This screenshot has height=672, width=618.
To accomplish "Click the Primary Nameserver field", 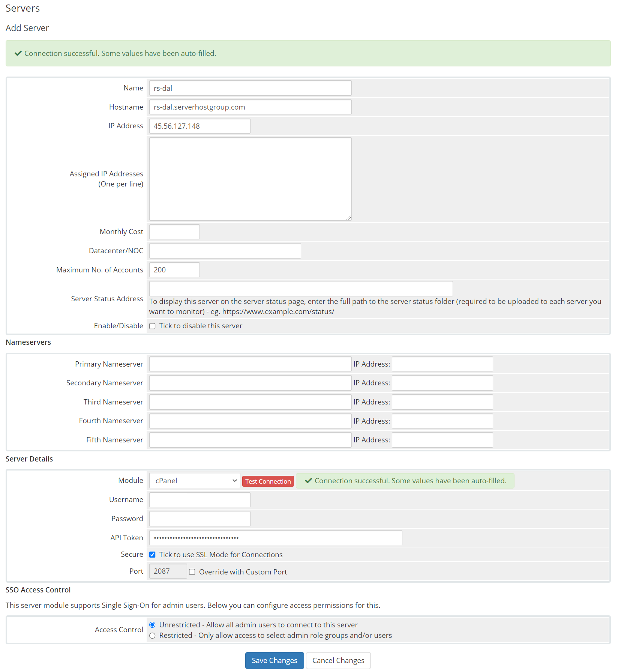I will 250,364.
